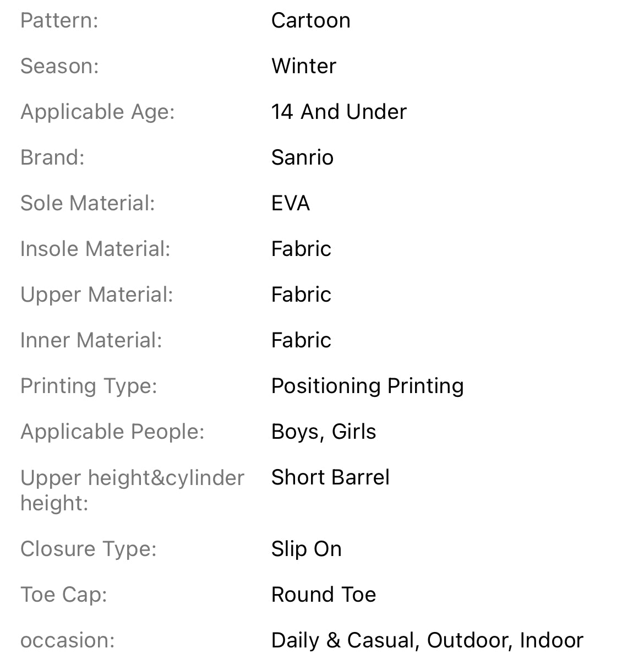
Task: Click Daily & Casual, Outdoor, Indoor text
Action: (x=427, y=640)
